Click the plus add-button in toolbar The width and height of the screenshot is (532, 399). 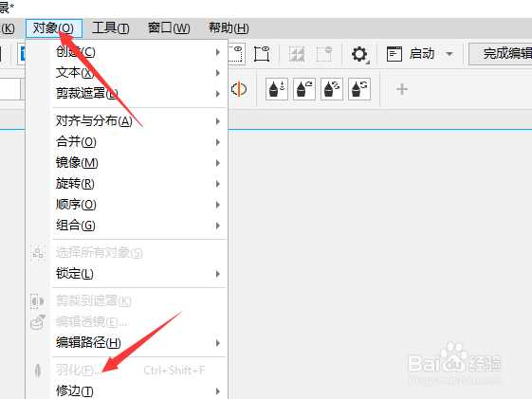point(402,89)
